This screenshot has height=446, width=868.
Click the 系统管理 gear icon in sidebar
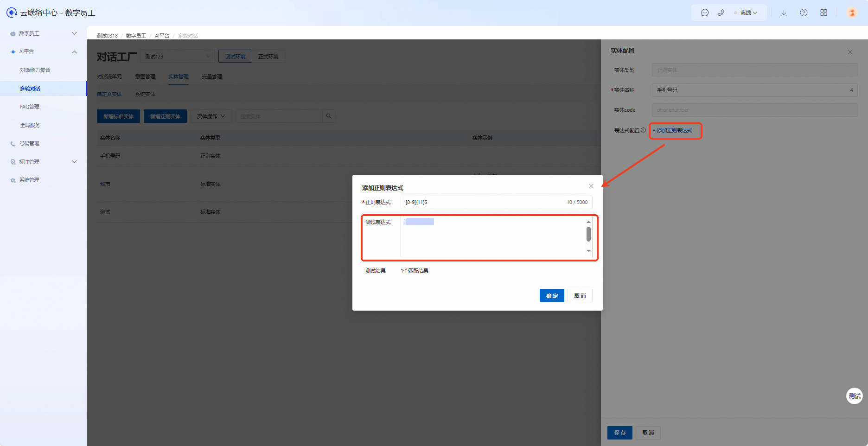point(13,180)
